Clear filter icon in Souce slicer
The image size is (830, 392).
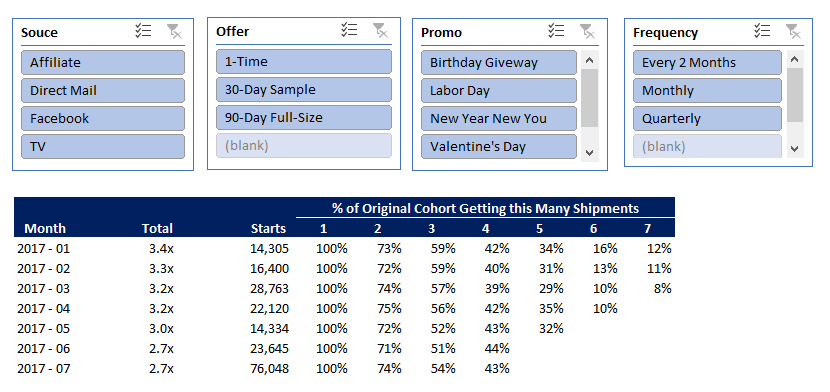[174, 31]
